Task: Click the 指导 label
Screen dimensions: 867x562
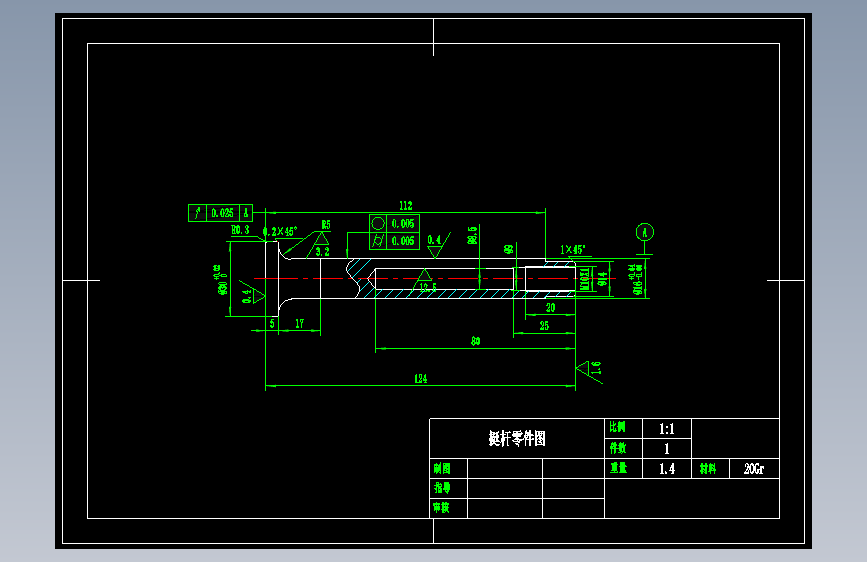Action: (x=442, y=488)
